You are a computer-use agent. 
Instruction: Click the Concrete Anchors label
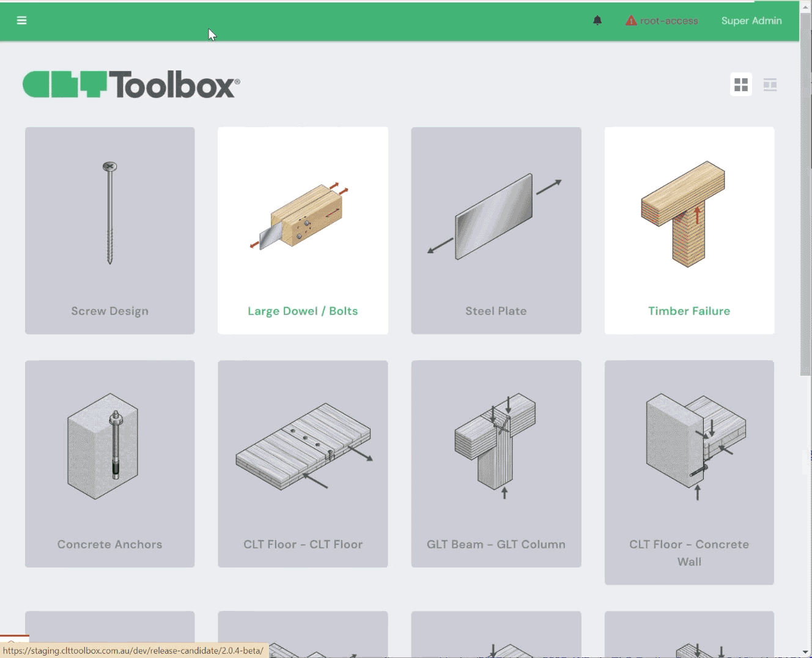coord(110,544)
